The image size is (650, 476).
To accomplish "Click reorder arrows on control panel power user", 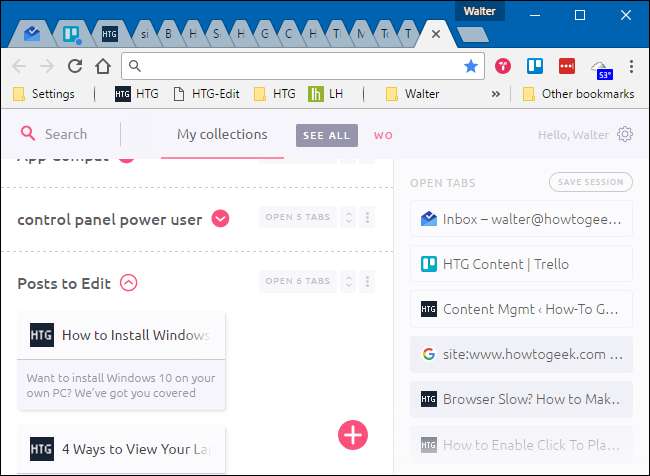I will coord(349,217).
